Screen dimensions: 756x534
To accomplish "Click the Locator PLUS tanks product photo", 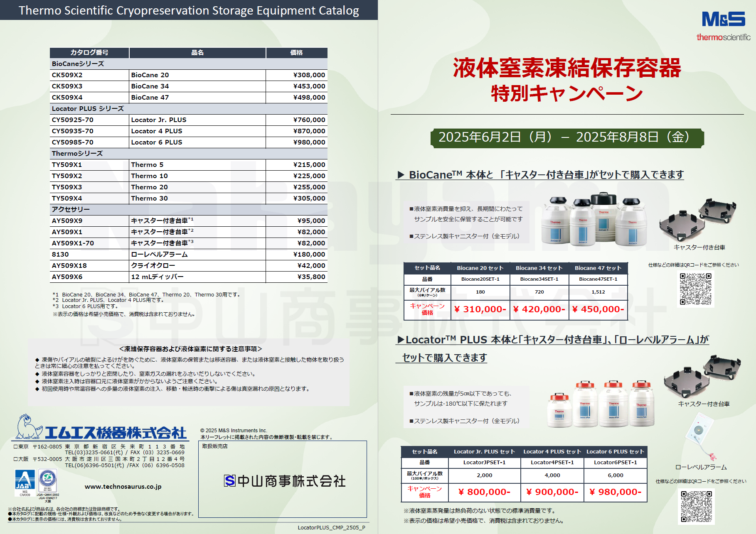I will tap(601, 404).
